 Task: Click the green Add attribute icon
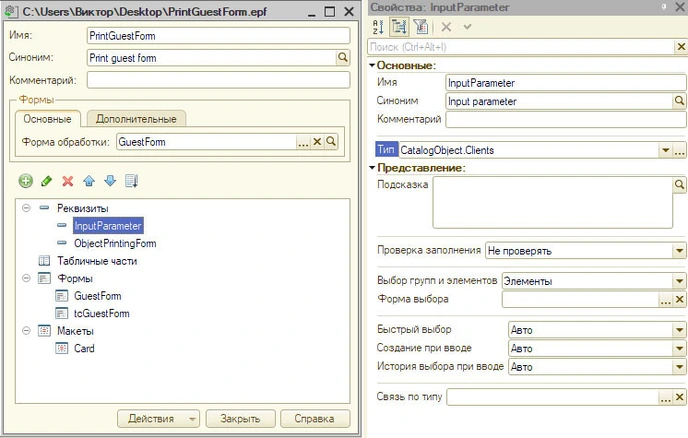[25, 181]
